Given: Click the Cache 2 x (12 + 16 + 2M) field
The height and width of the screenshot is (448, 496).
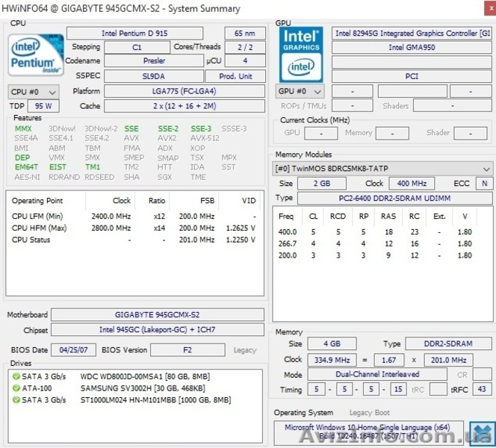Looking at the screenshot, I should point(185,106).
